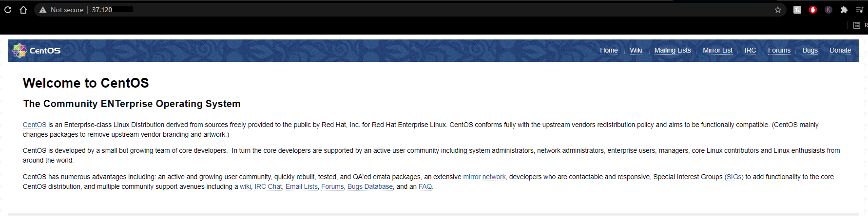868x220 pixels.
Task: Open Mirror List from the navigation bar
Action: (x=717, y=50)
